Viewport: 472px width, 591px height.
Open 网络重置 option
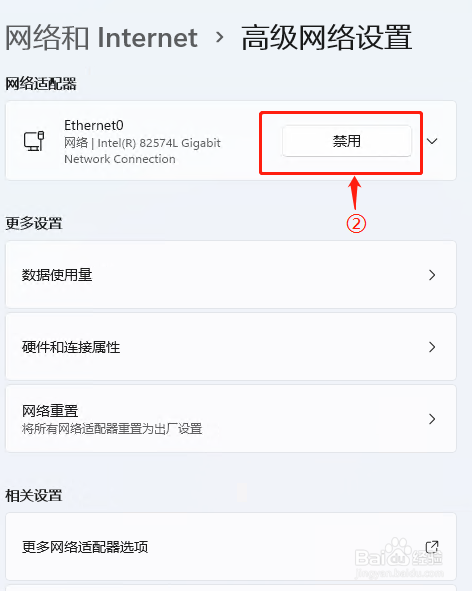[x=231, y=419]
